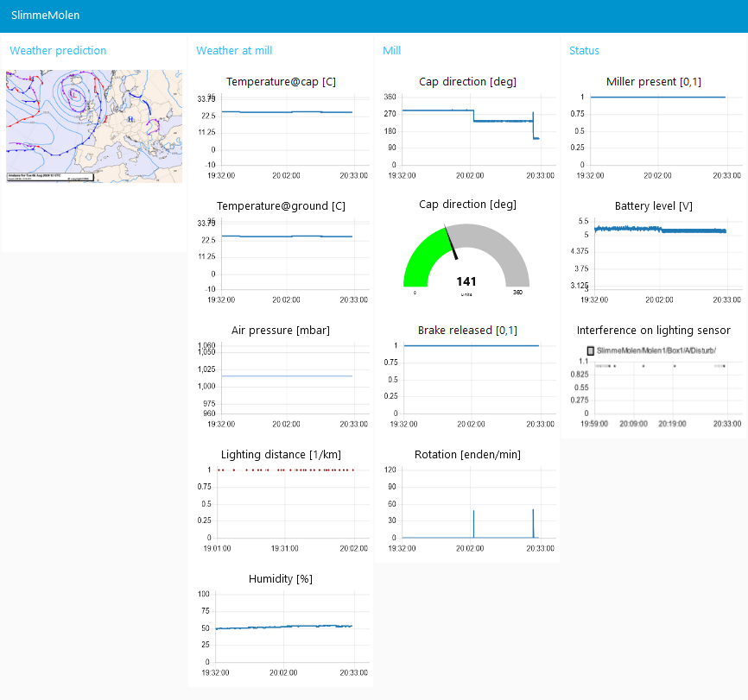Click the second rotation spike near 20:33:00
748x700 pixels.
[533, 522]
